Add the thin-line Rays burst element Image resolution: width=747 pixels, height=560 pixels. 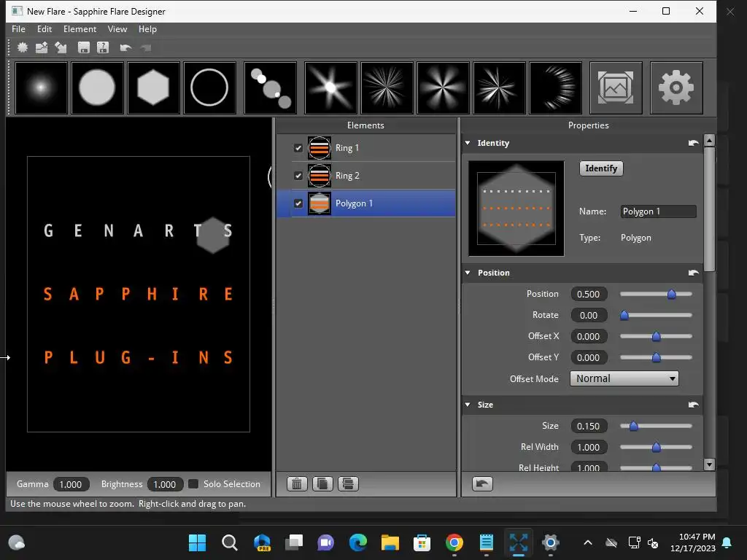(x=387, y=87)
